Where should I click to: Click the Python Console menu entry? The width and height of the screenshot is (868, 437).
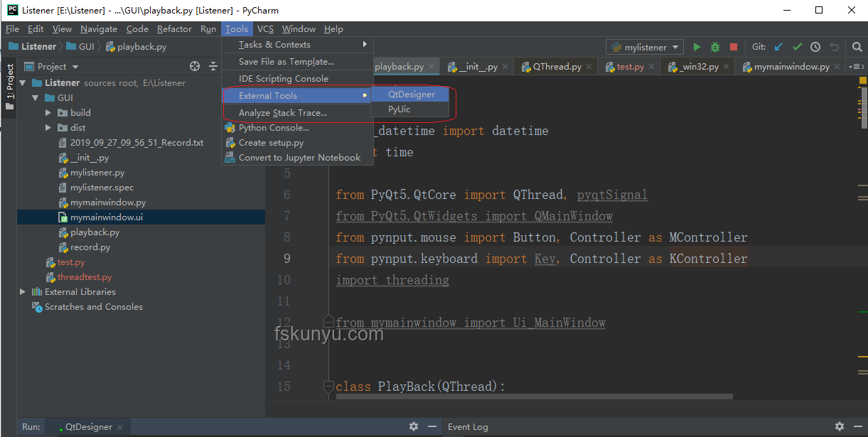(274, 128)
